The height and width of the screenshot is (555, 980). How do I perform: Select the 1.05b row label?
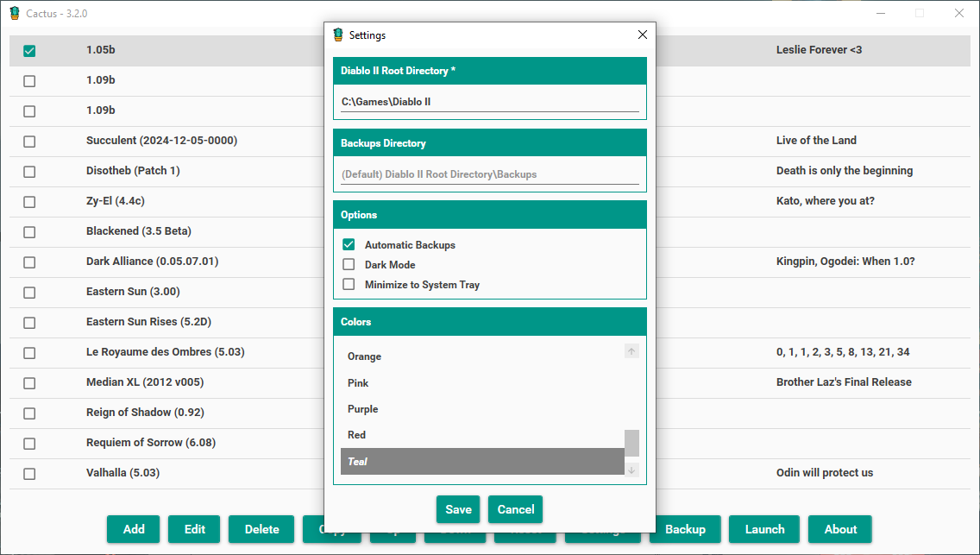pos(101,50)
